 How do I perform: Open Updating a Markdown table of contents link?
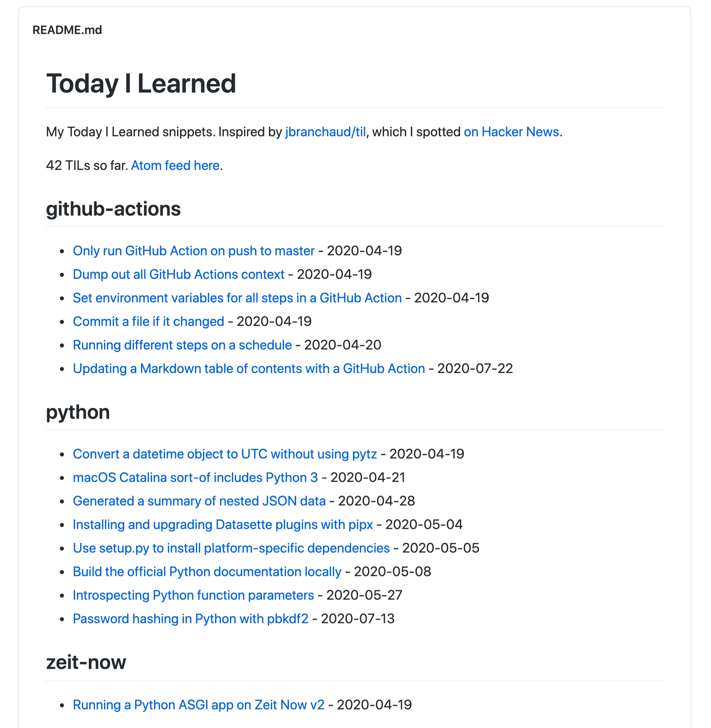(249, 368)
